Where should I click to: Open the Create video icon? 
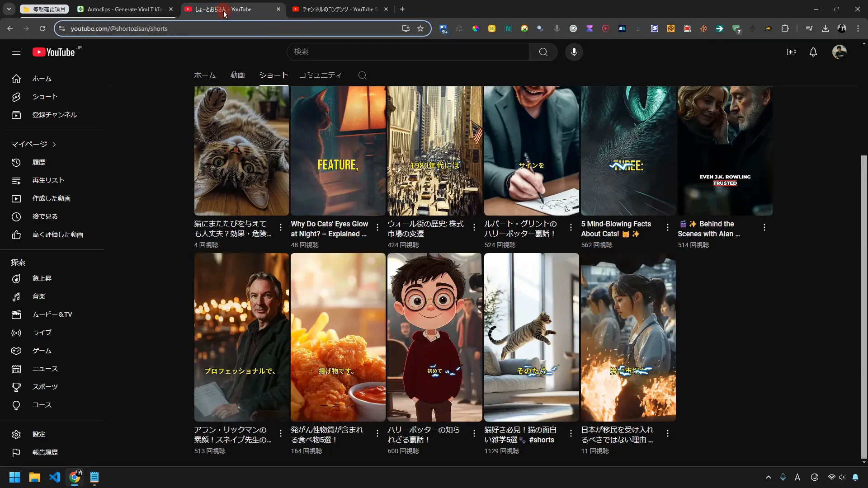click(x=791, y=52)
